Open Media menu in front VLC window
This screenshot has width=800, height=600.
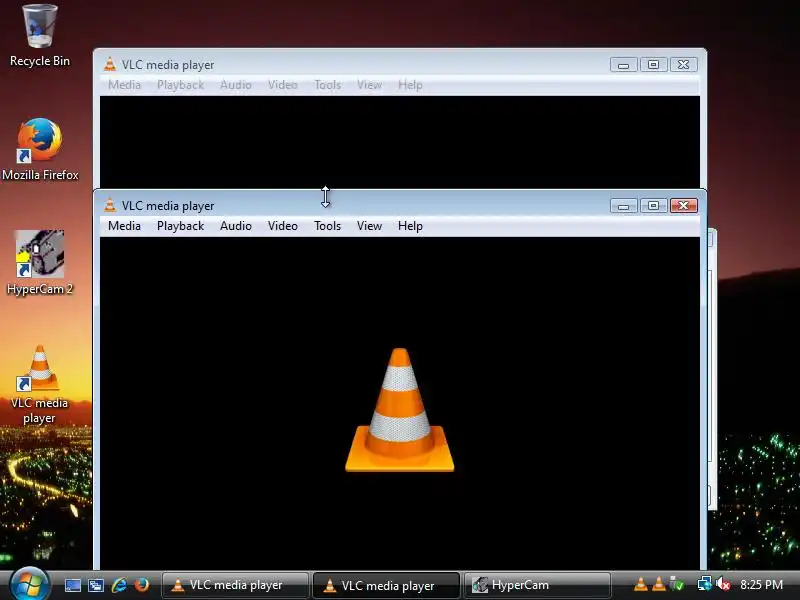point(124,226)
